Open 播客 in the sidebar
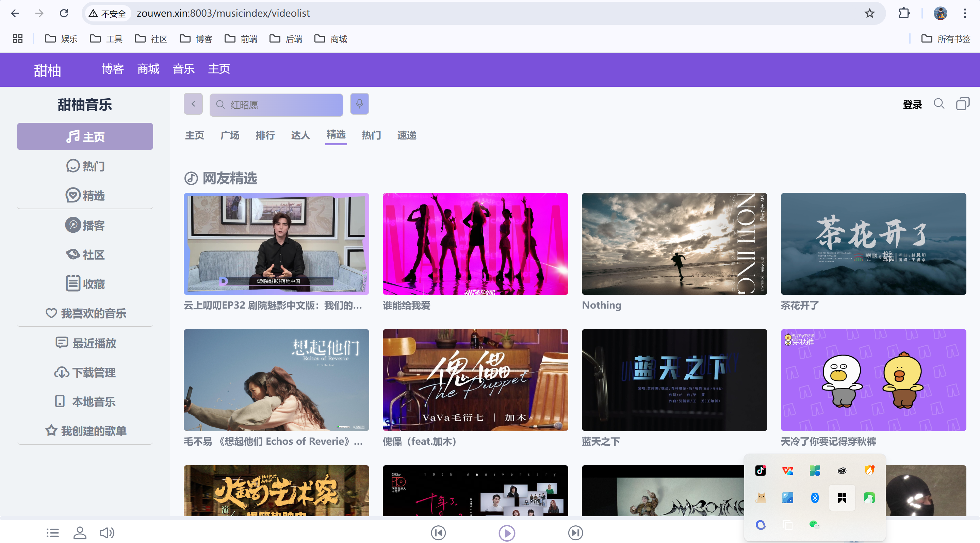Image resolution: width=980 pixels, height=543 pixels. pyautogui.click(x=85, y=225)
